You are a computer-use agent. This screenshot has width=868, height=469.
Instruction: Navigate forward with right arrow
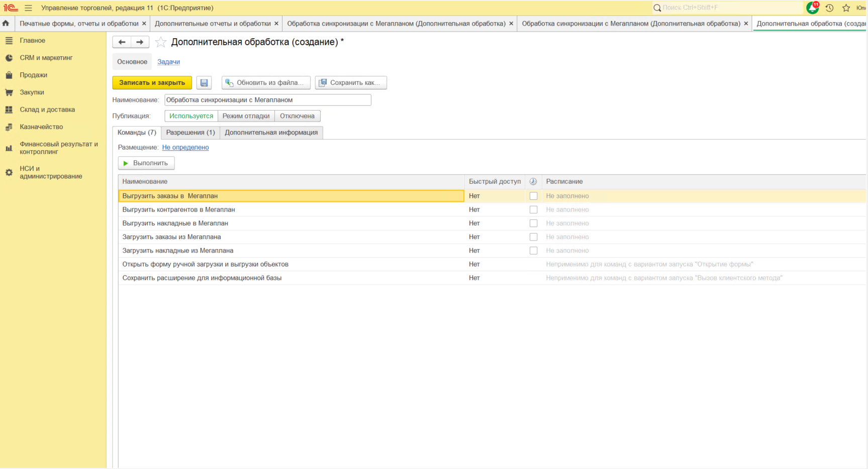click(140, 42)
